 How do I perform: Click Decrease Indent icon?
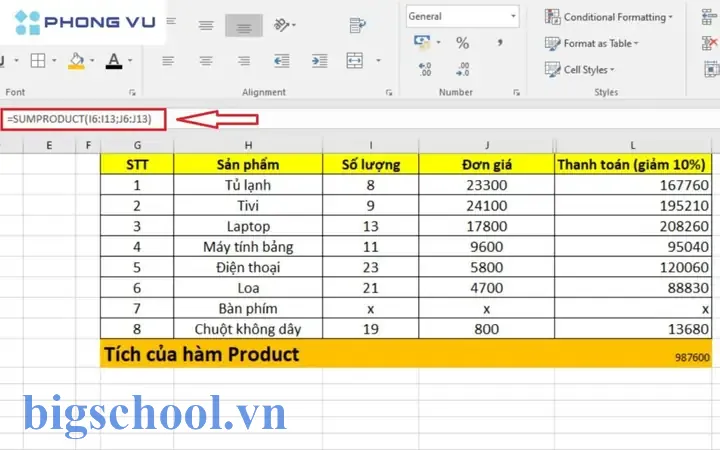point(281,60)
